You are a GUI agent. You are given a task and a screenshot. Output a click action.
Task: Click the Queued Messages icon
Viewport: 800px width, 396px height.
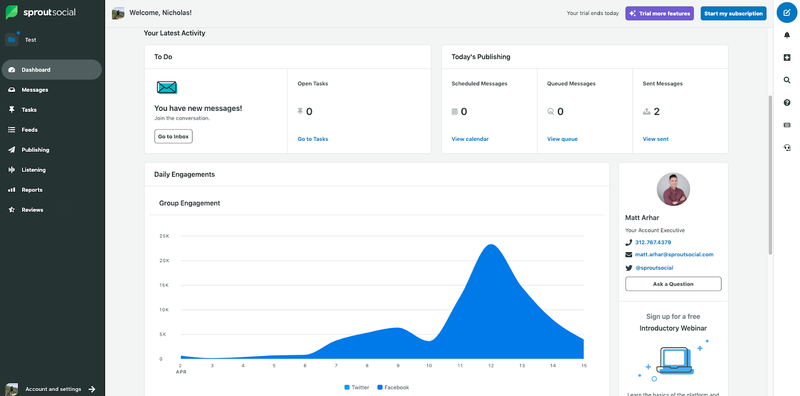551,111
